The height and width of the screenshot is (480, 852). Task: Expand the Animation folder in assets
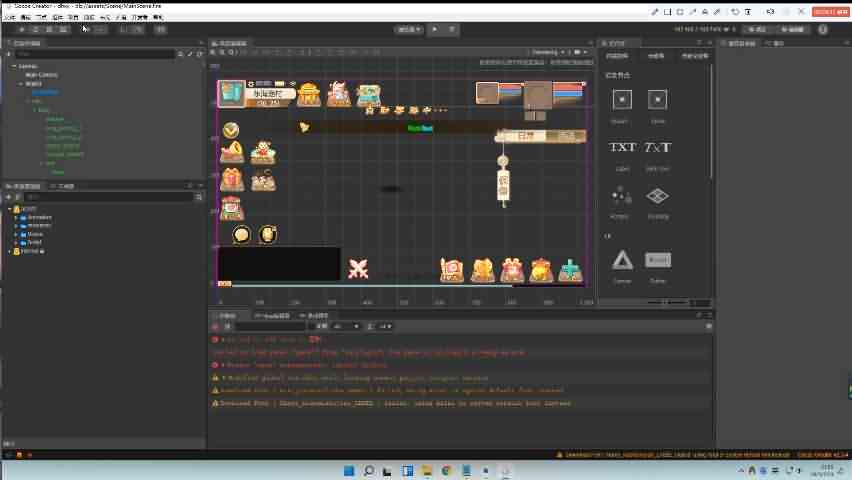point(17,217)
